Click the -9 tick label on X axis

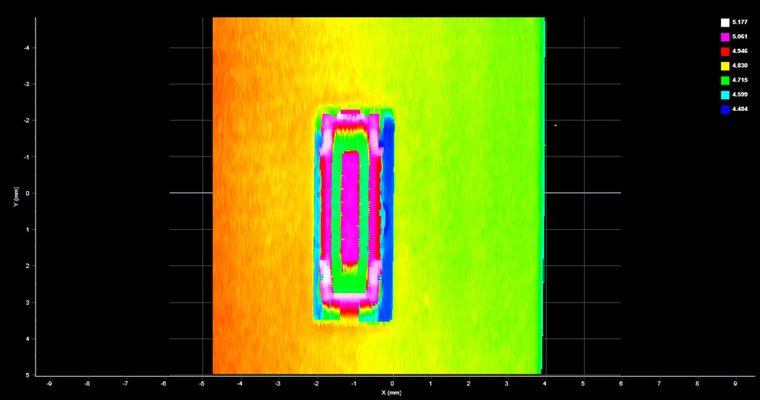point(49,384)
